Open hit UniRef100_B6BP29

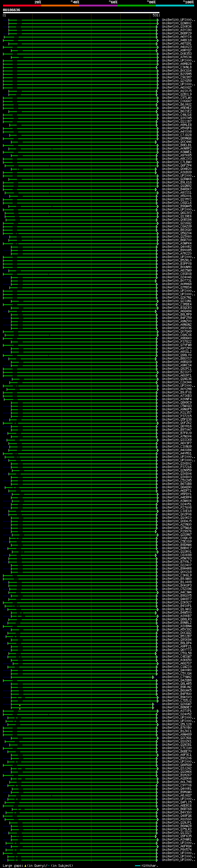177,33
